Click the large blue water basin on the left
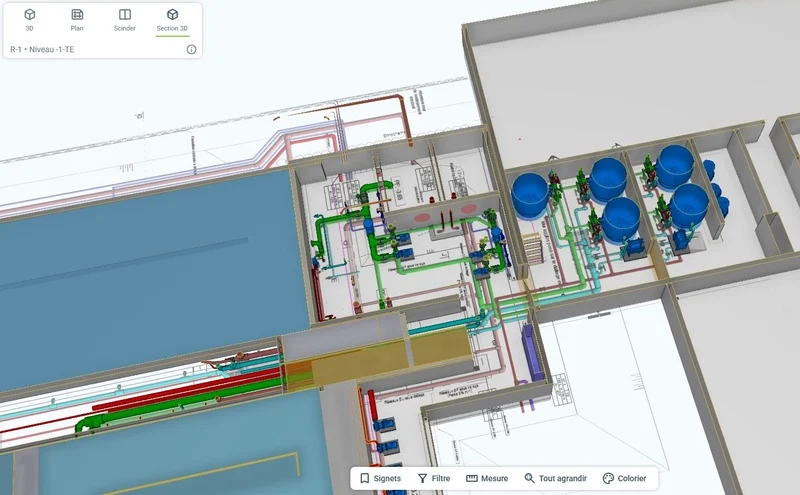This screenshot has width=800, height=495. (x=140, y=260)
